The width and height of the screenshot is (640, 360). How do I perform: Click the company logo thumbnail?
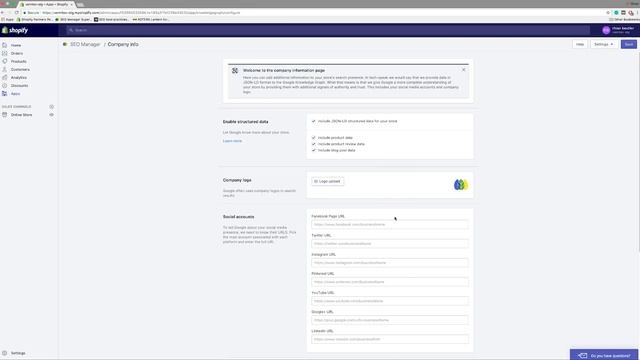461,185
